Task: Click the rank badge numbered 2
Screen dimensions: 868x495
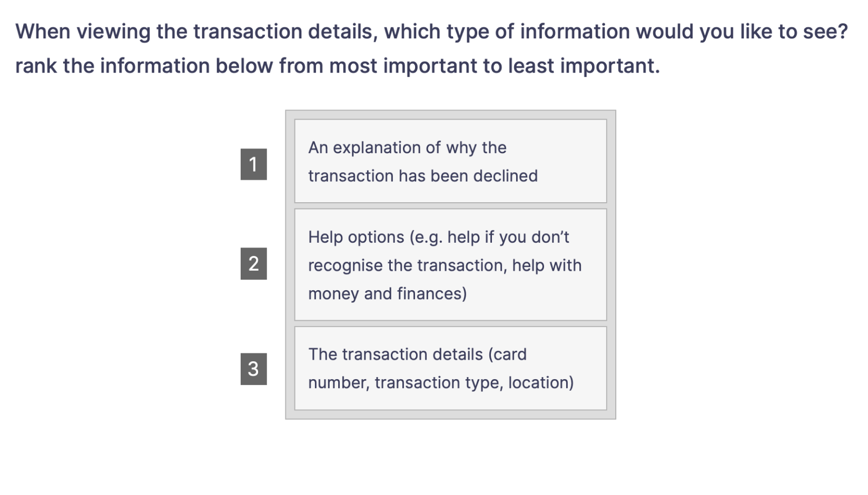Action: 254,264
